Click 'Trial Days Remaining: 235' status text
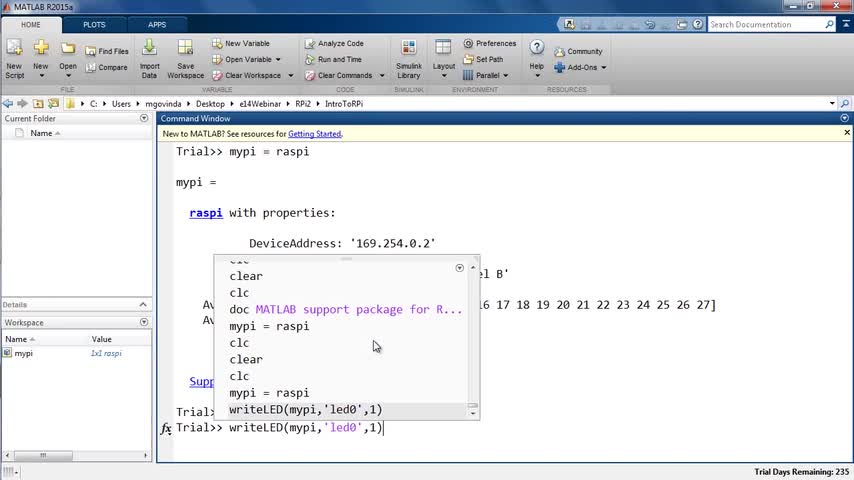Screen dimensions: 854x480 point(801,472)
